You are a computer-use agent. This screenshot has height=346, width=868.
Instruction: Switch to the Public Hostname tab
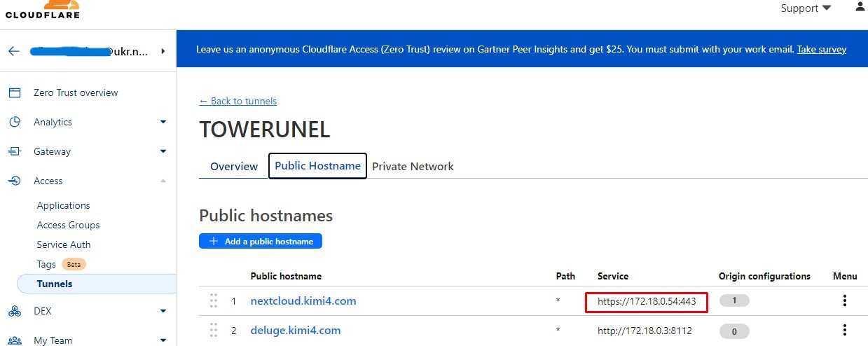[317, 166]
